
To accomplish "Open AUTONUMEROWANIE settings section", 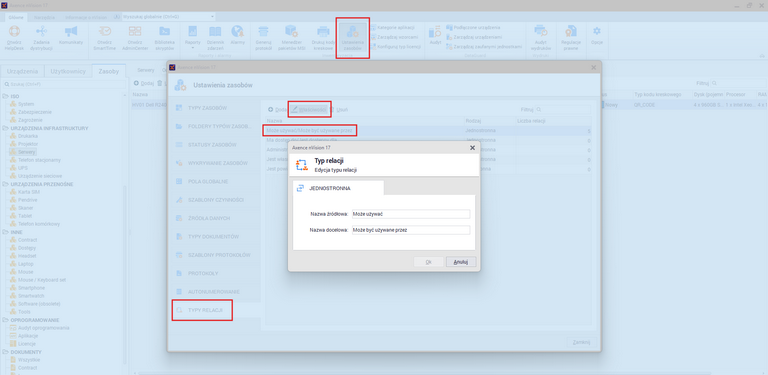I will click(214, 292).
